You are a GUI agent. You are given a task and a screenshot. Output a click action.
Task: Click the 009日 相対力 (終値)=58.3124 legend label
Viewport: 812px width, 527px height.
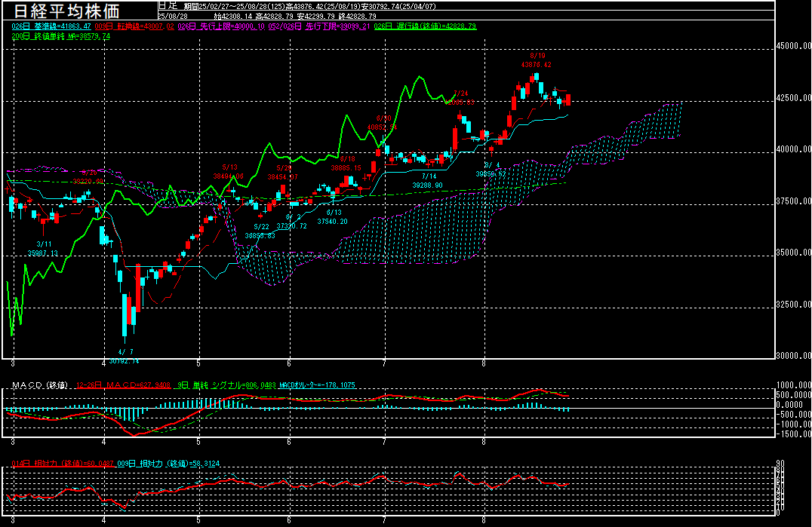(168, 464)
